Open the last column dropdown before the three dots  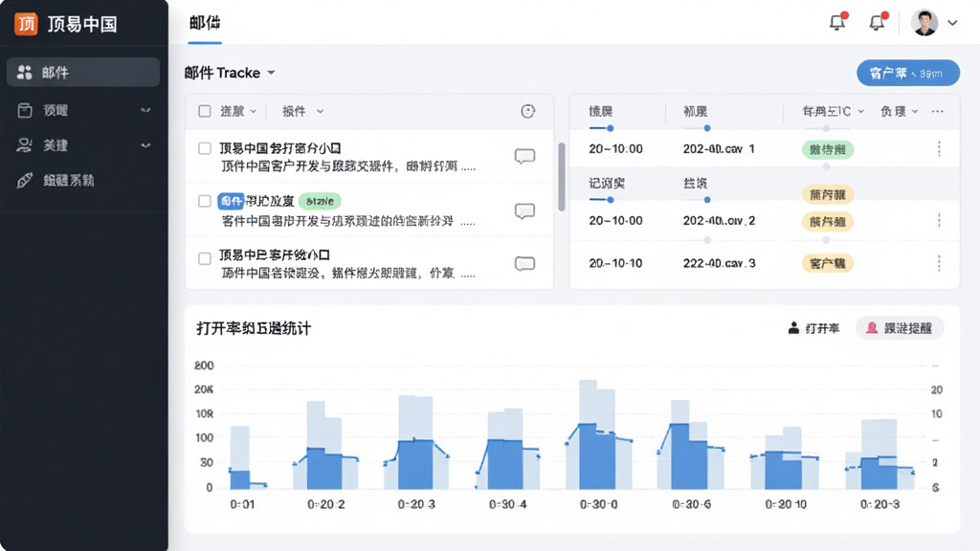click(899, 111)
